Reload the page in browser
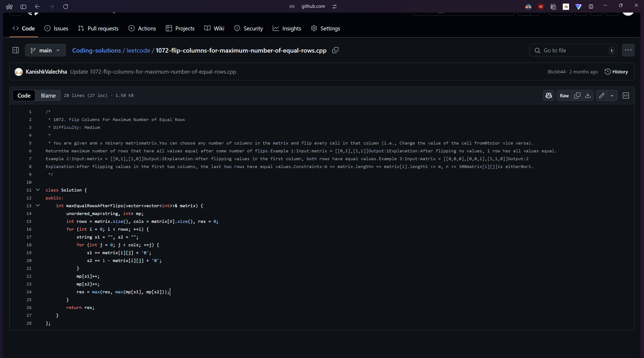Screen dimensions: 644x358 (66, 6)
